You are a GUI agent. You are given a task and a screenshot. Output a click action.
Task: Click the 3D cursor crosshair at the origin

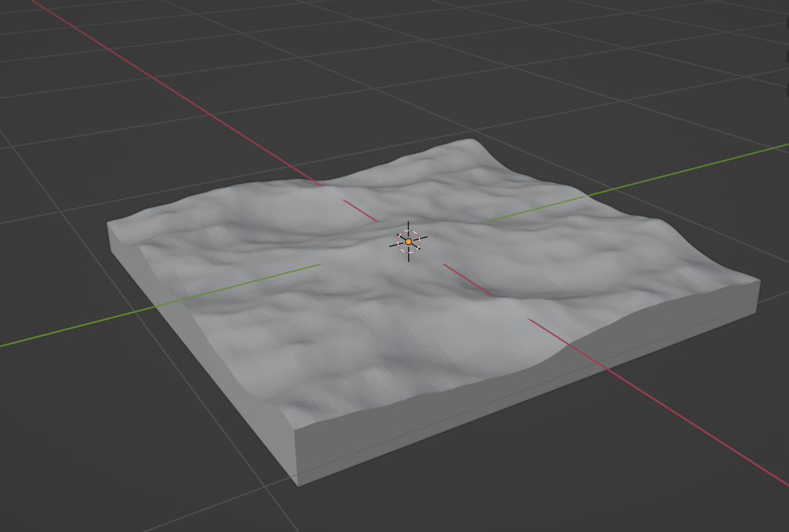pos(408,241)
